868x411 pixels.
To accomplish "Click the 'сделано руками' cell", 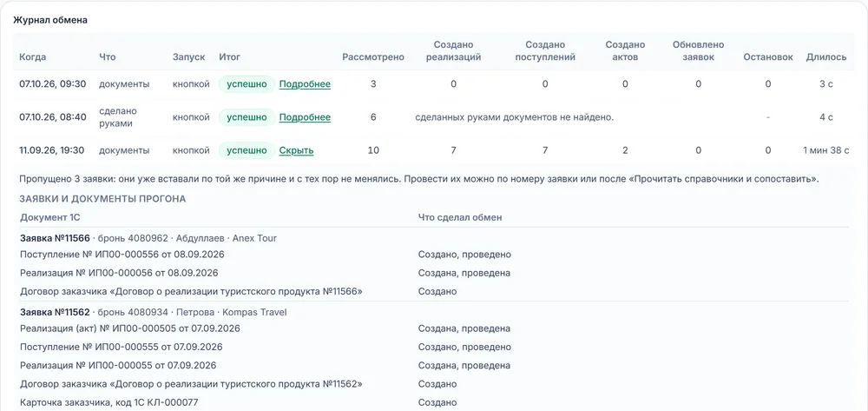I will click(x=118, y=117).
